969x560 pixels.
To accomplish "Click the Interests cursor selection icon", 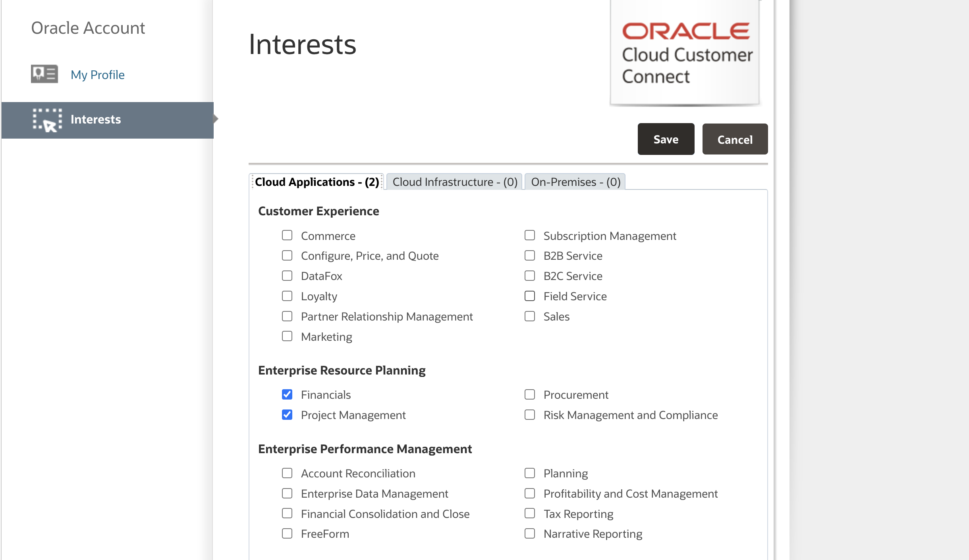I will coord(47,120).
